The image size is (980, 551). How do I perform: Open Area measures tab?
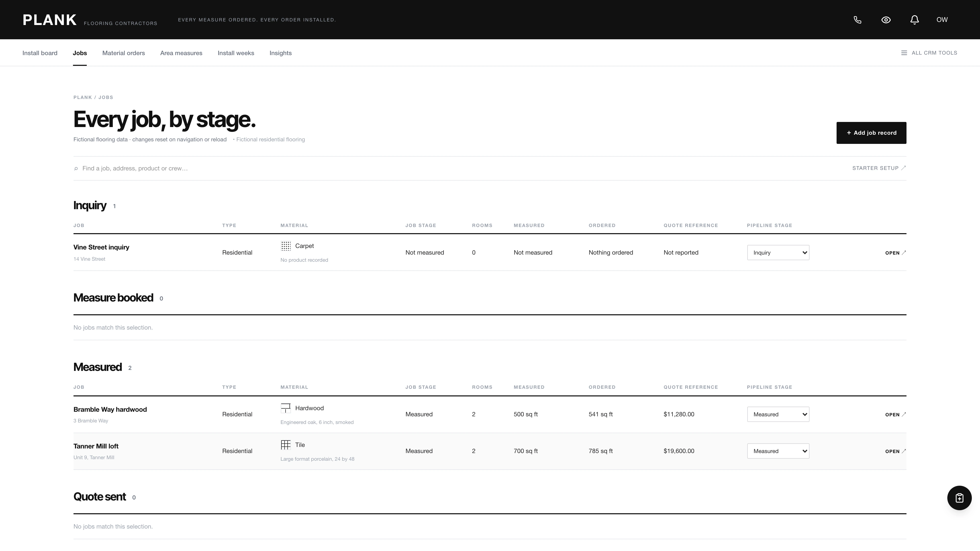(181, 53)
